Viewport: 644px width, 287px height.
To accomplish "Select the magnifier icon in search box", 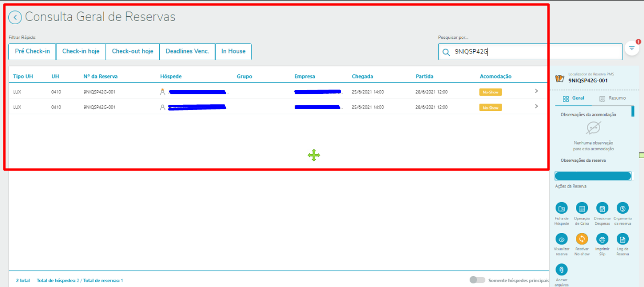I will click(x=446, y=52).
